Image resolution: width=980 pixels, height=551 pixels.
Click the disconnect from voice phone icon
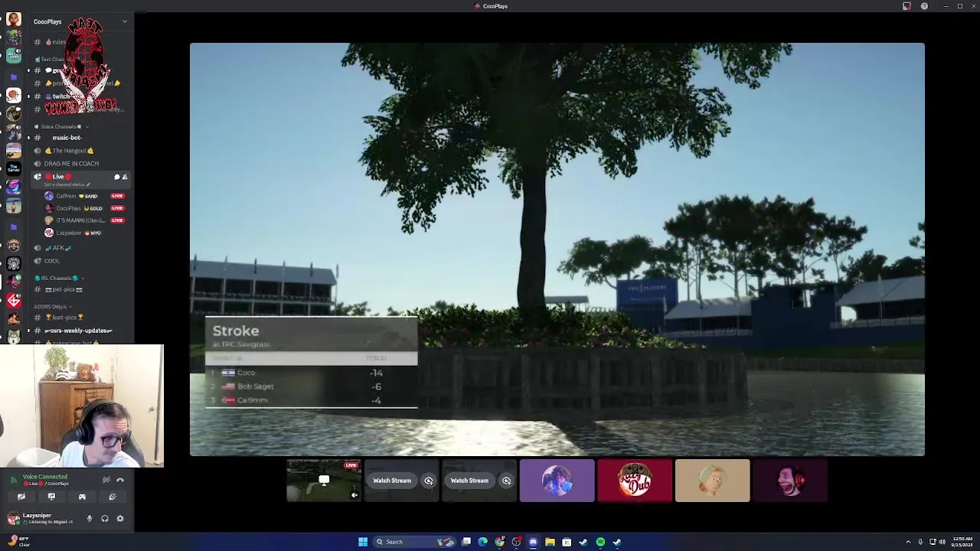[x=120, y=480]
